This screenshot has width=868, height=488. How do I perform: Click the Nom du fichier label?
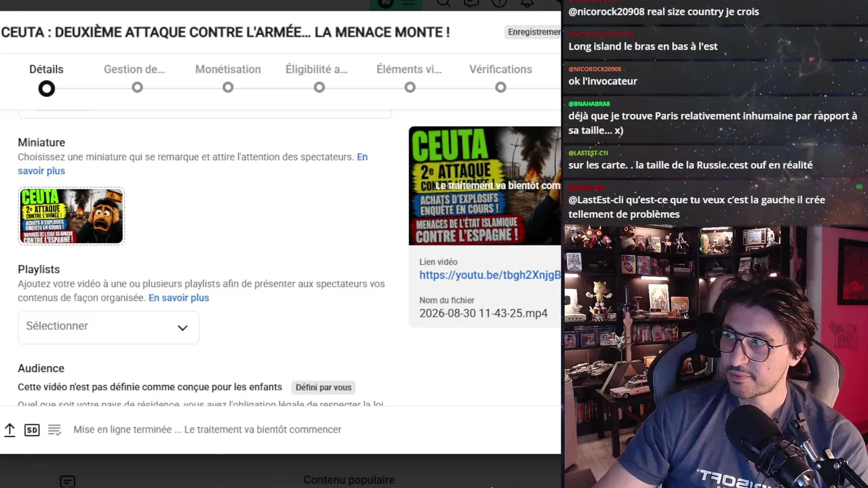pos(446,300)
